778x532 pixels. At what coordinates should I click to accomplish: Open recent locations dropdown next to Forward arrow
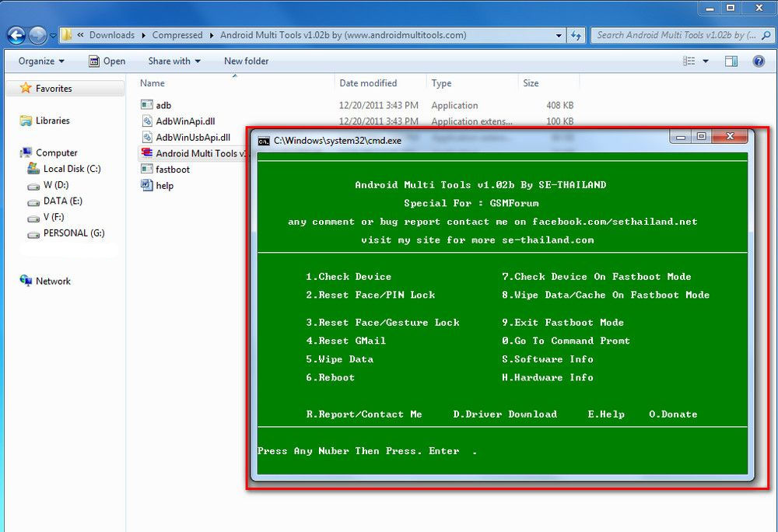[53, 36]
